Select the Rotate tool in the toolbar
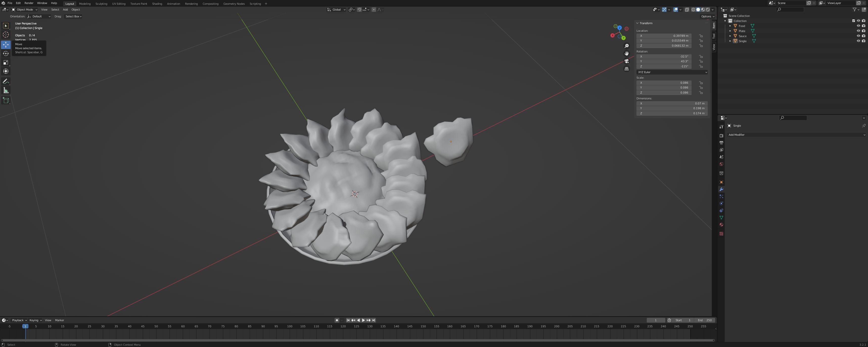The image size is (868, 347). [6, 54]
